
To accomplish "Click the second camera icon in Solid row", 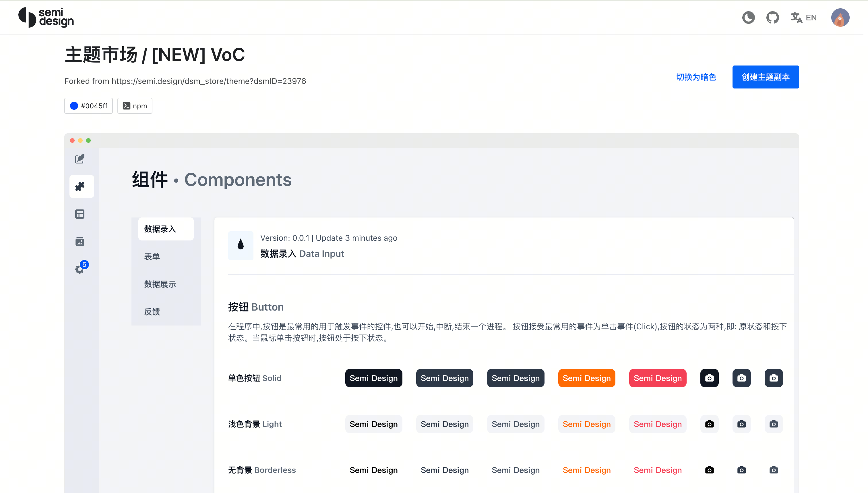I will point(741,378).
